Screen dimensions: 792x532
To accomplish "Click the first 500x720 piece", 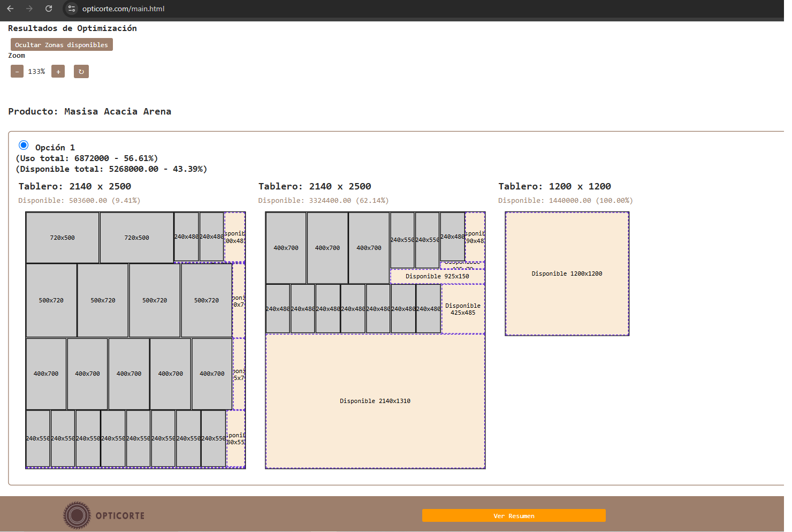I will (x=51, y=300).
